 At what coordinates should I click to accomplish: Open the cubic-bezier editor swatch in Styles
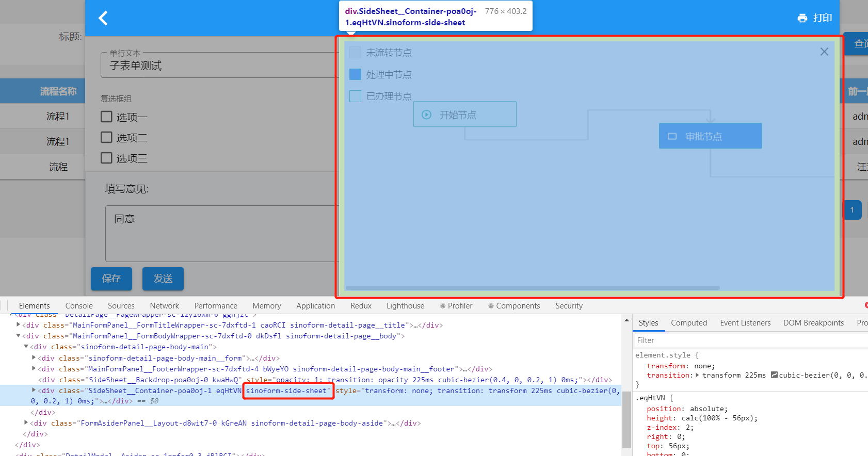click(774, 375)
